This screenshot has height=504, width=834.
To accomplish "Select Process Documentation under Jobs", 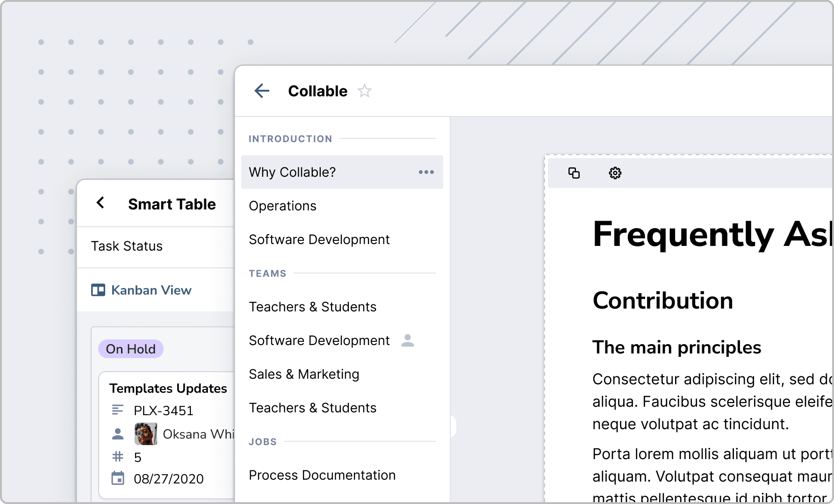I will pos(322,475).
